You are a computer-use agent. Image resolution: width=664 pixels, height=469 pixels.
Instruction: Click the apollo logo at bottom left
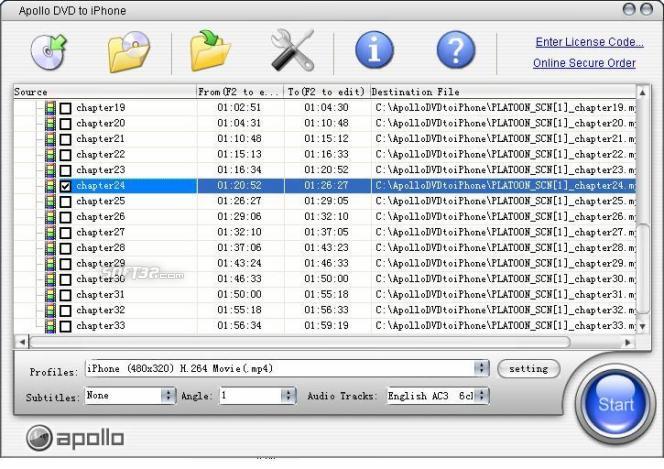pyautogui.click(x=75, y=438)
